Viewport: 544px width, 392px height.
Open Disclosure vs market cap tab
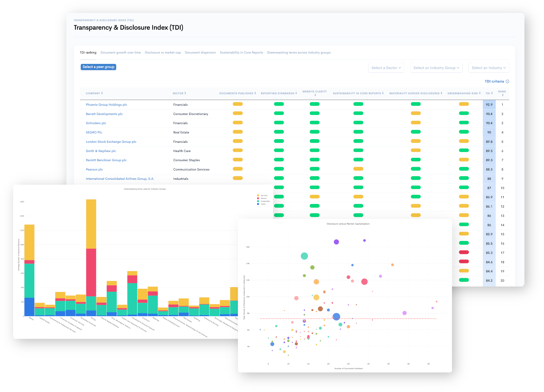(163, 53)
